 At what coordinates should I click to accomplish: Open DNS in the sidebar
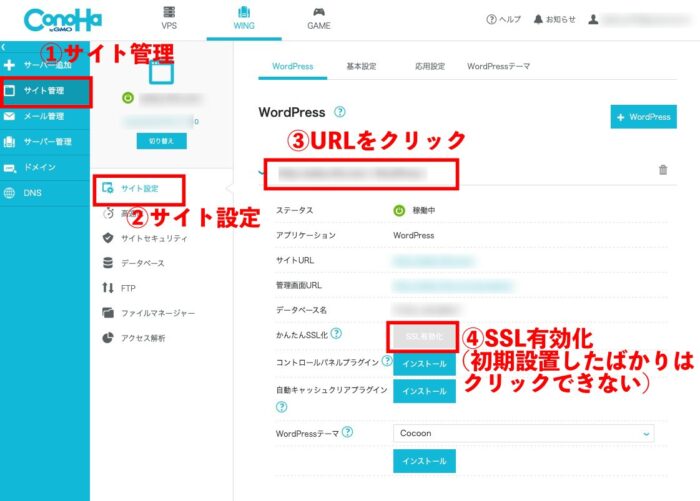45,193
